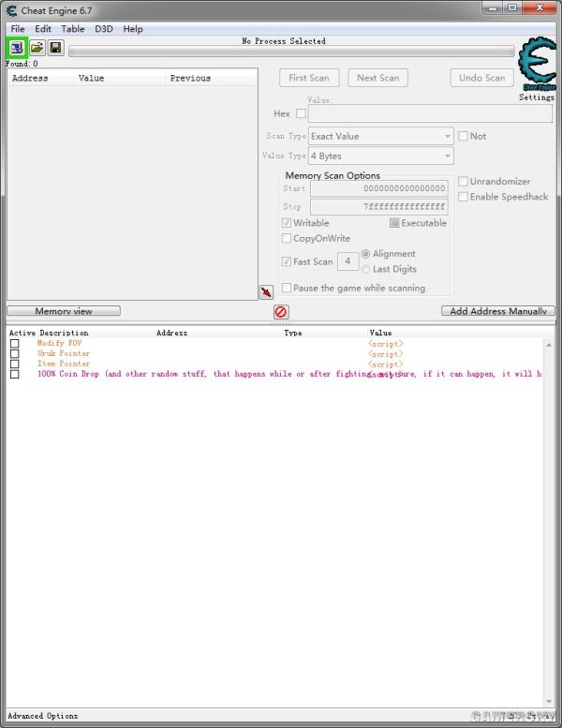Click the Stop address field

[x=379, y=206]
